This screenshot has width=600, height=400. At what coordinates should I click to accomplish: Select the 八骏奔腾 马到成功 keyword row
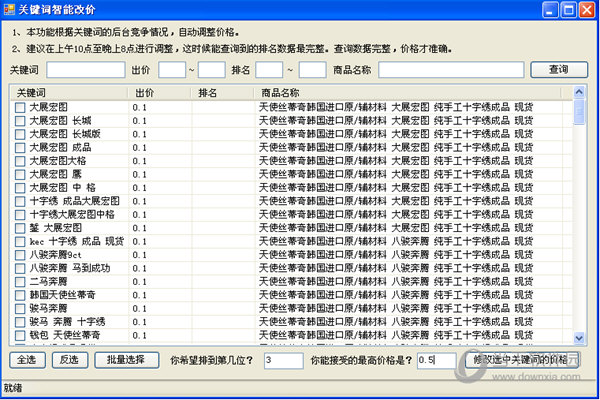[292, 268]
